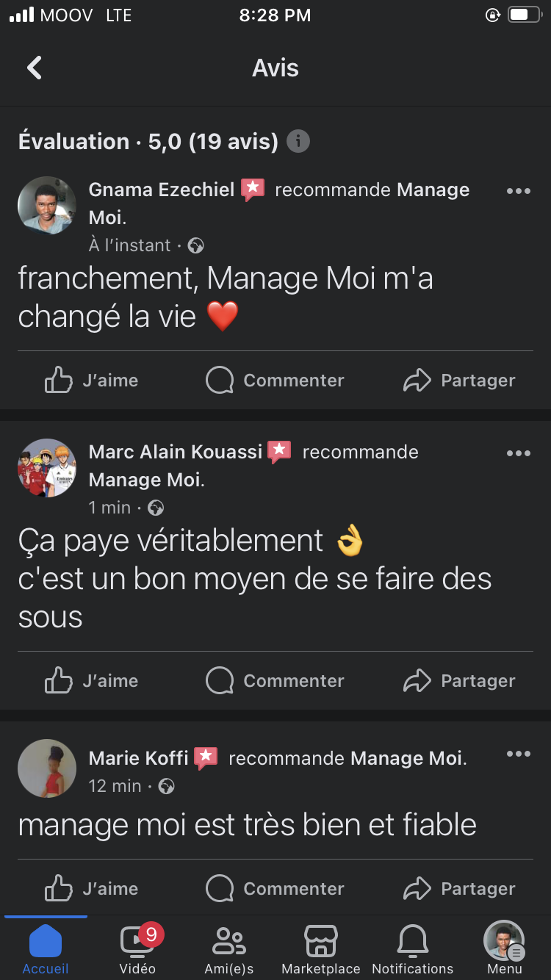551x980 pixels.
Task: Comment on Gnama Ezechiel's review
Action: tap(275, 381)
